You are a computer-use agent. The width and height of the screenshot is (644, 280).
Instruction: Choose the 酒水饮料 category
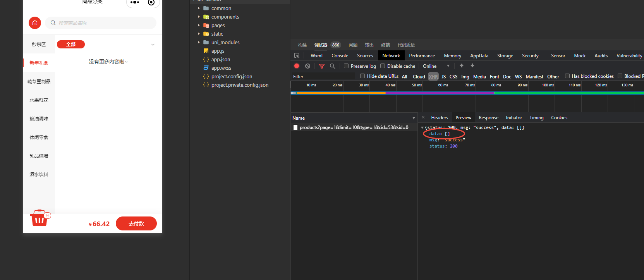[39, 175]
